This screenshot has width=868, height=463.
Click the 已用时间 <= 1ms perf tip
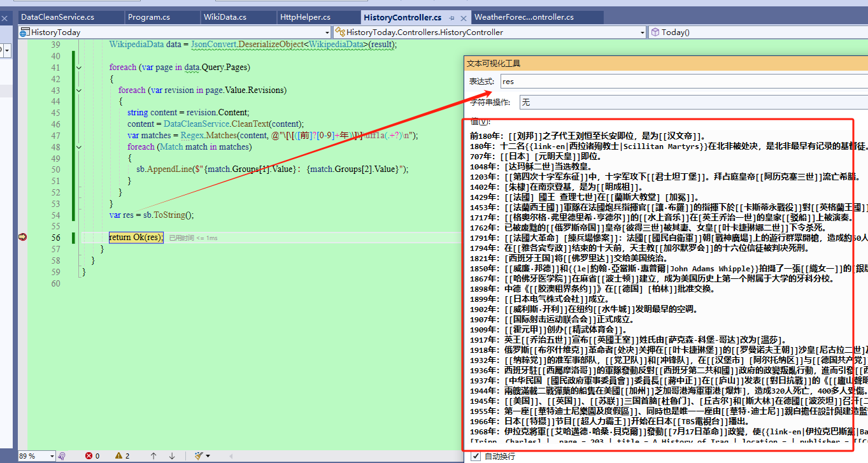tap(193, 238)
